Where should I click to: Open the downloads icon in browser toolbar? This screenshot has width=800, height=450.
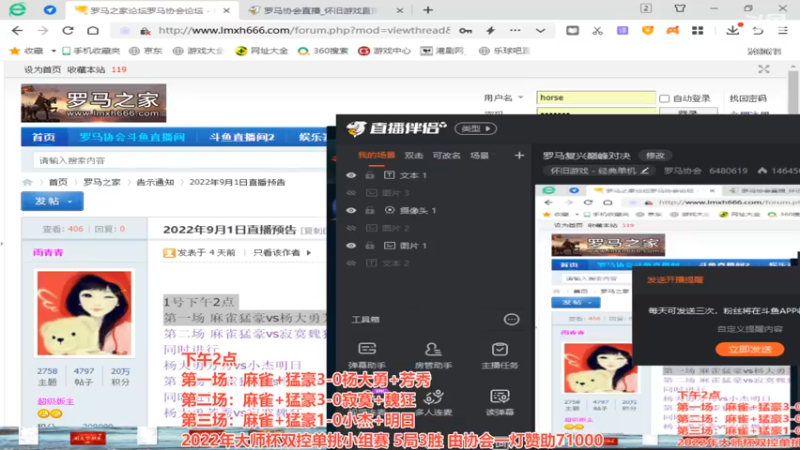pos(733,30)
